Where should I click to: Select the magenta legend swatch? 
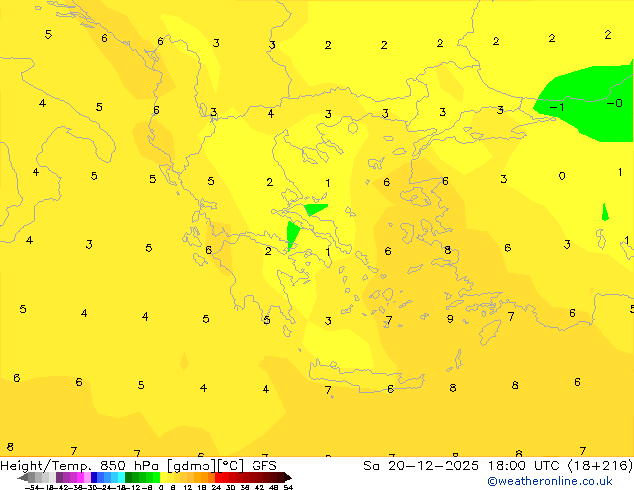point(80,477)
